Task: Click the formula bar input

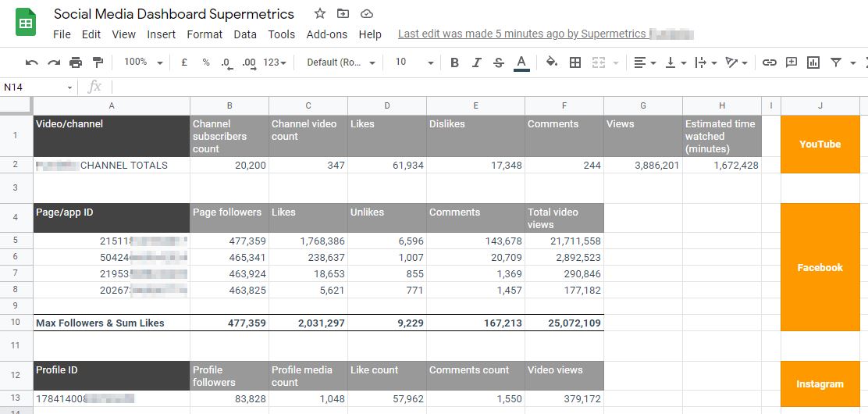Action: (x=489, y=87)
